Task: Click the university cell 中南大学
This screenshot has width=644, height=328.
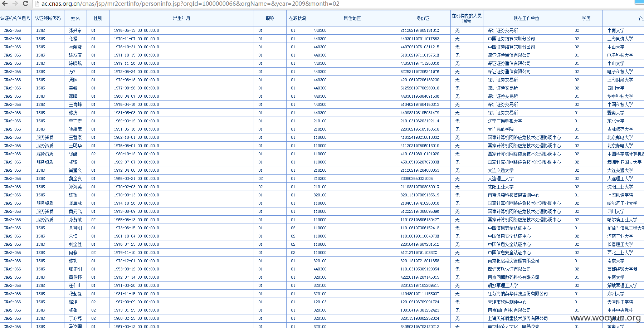Action: pos(616,30)
